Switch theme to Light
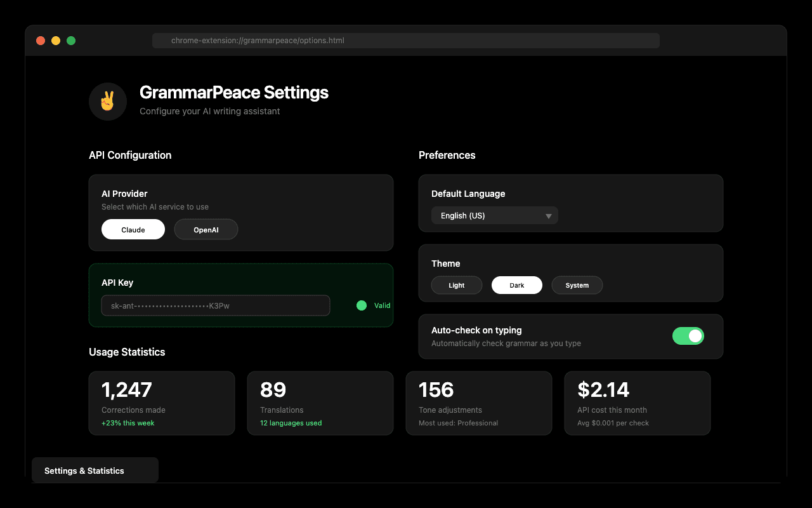 pyautogui.click(x=456, y=285)
